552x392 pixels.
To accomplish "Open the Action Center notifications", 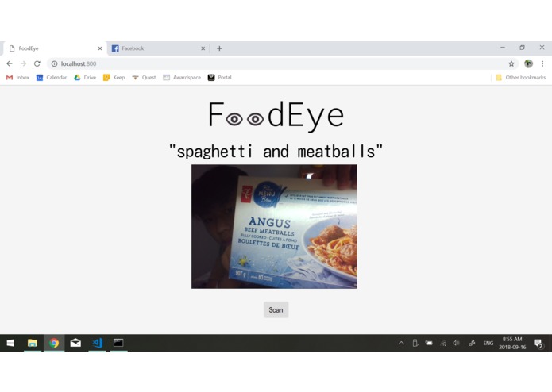I will [538, 343].
